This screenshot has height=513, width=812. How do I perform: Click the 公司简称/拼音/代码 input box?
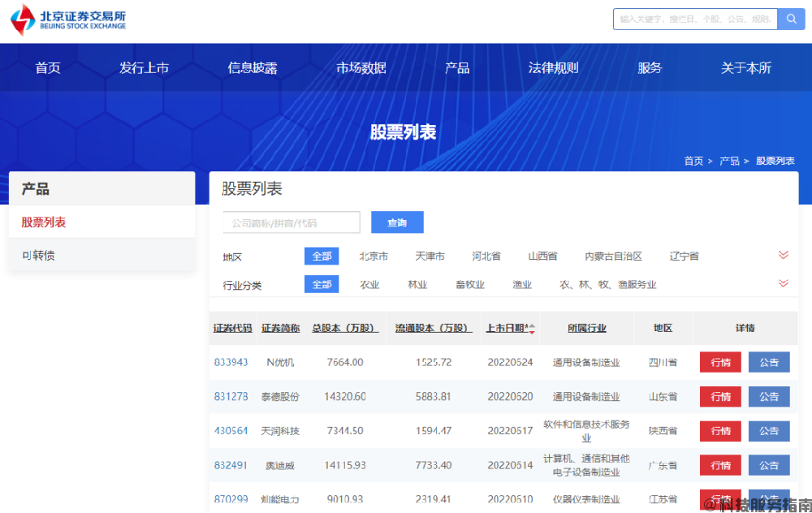click(x=292, y=222)
